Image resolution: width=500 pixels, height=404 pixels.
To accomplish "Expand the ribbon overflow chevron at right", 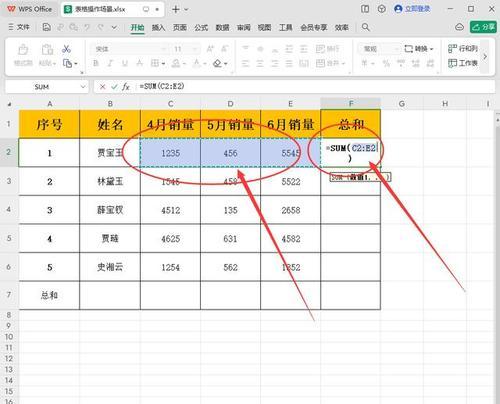I will 485,56.
